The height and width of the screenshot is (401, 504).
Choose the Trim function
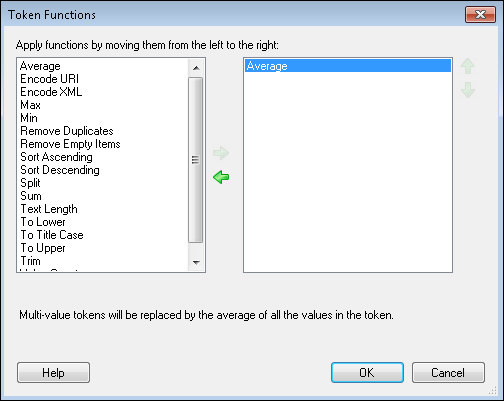click(x=30, y=261)
